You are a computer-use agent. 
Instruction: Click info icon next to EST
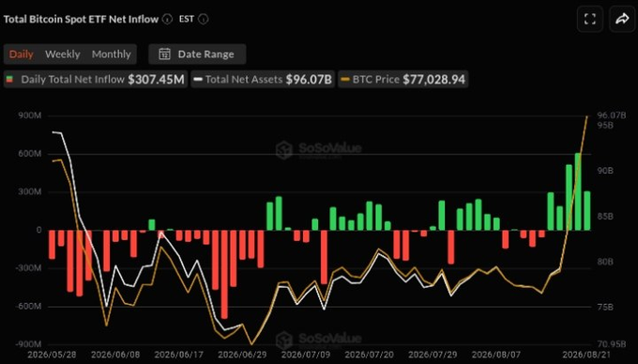[x=204, y=19]
